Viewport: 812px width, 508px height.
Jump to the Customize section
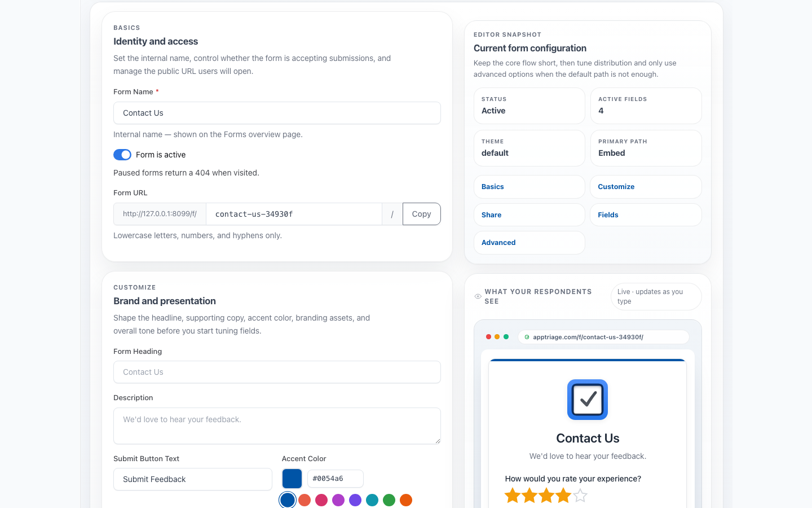pos(646,187)
